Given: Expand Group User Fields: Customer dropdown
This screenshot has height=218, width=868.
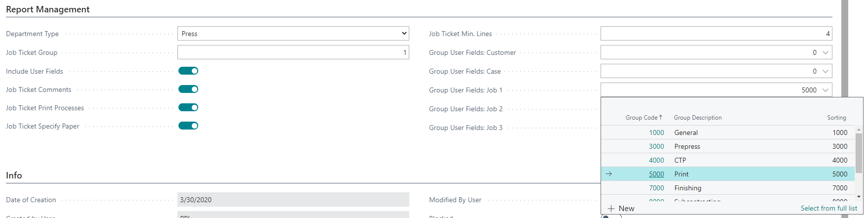Looking at the screenshot, I should 825,52.
